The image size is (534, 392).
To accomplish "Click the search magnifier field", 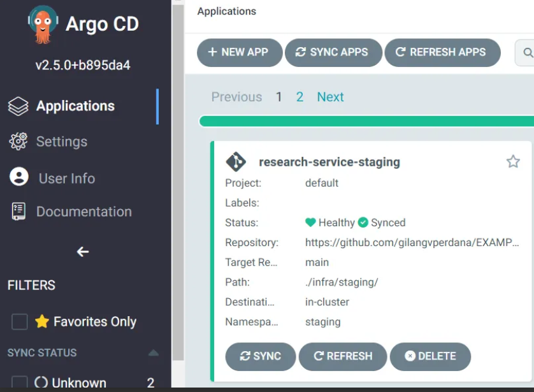I will pos(525,52).
